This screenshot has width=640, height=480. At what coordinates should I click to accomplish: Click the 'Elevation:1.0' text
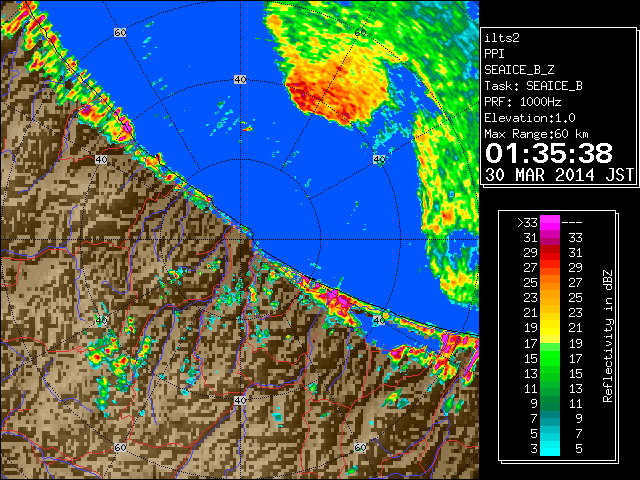(530, 118)
